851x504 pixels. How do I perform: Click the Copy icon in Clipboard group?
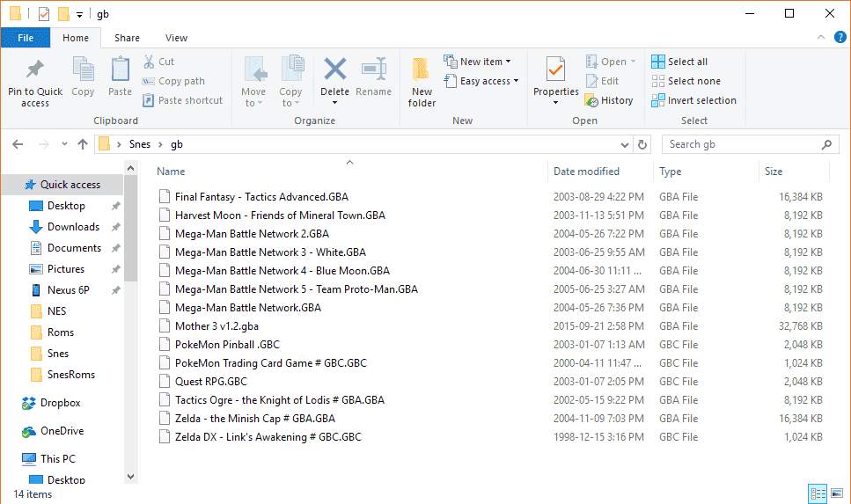coord(83,69)
